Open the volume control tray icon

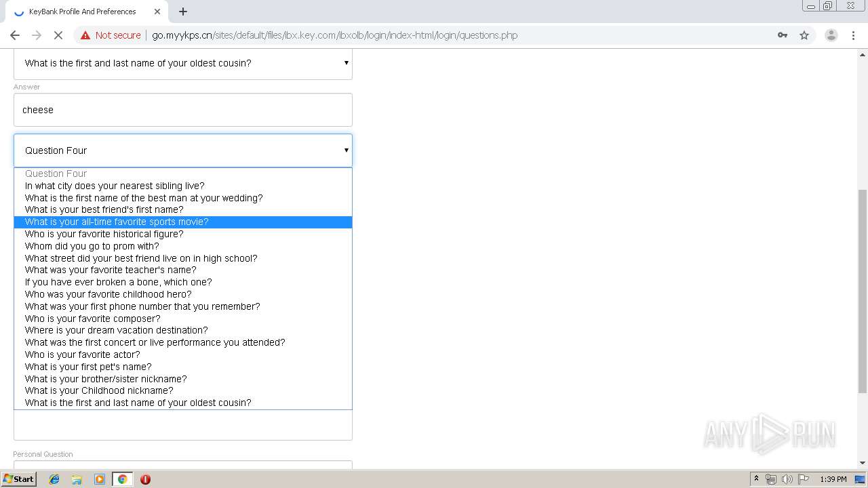(787, 479)
